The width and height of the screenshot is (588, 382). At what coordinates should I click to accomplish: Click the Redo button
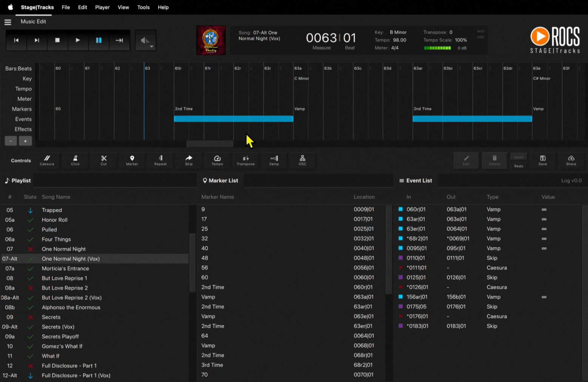(x=519, y=166)
